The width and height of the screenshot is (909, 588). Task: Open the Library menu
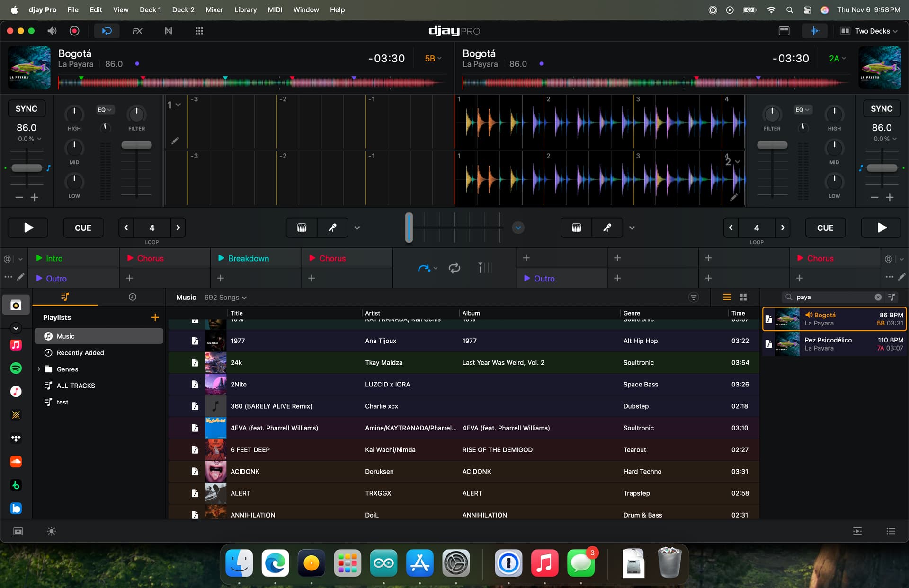click(245, 9)
